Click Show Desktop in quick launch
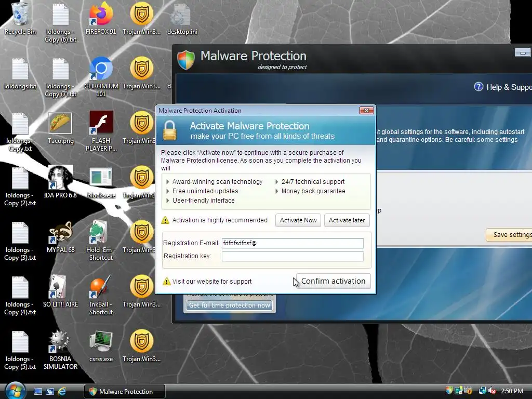Viewport: 532px width, 399px height. click(37, 392)
